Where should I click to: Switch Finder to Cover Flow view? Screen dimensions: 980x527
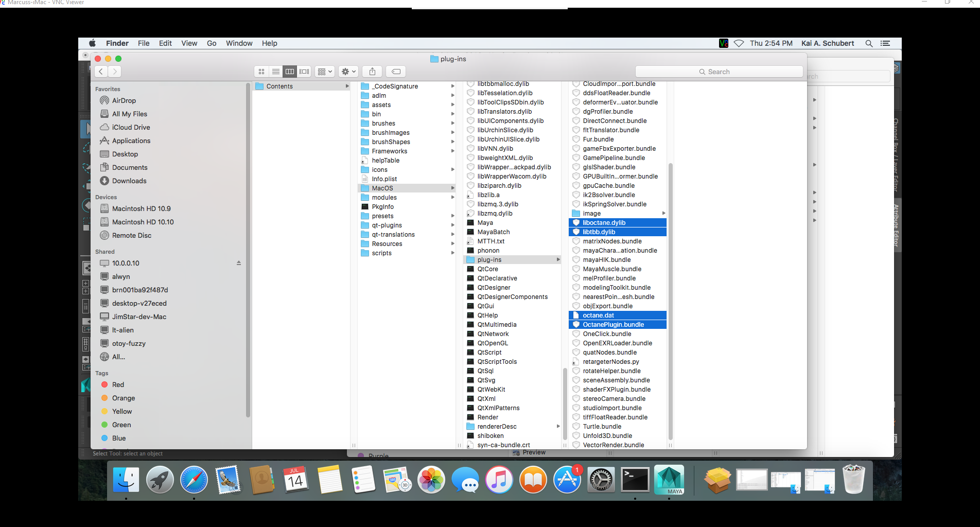[x=304, y=72]
